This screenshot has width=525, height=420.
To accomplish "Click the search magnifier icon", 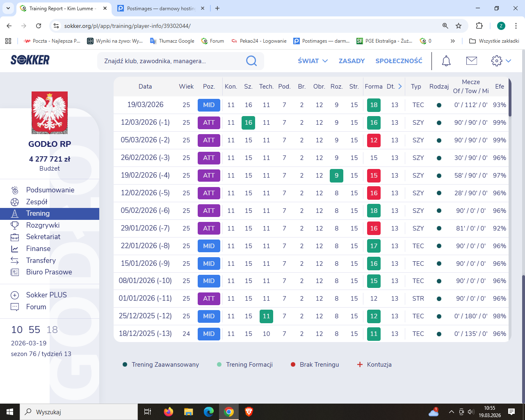I will pyautogui.click(x=251, y=61).
